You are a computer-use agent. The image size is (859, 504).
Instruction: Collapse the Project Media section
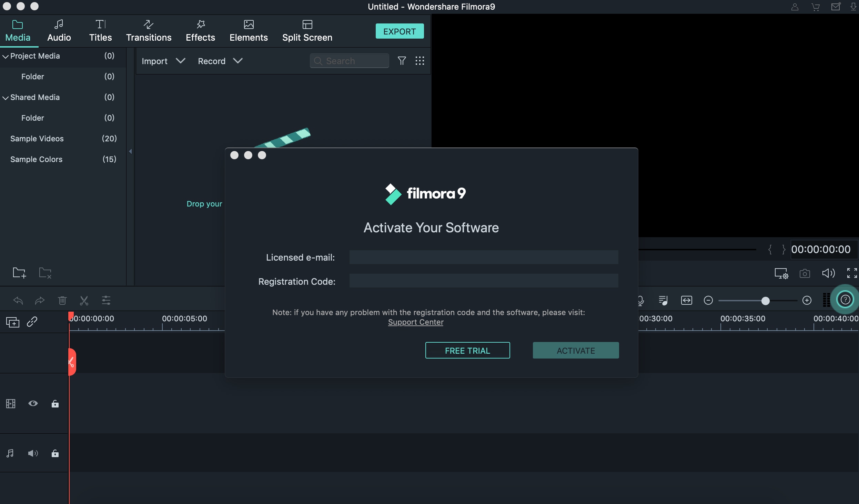pyautogui.click(x=6, y=55)
